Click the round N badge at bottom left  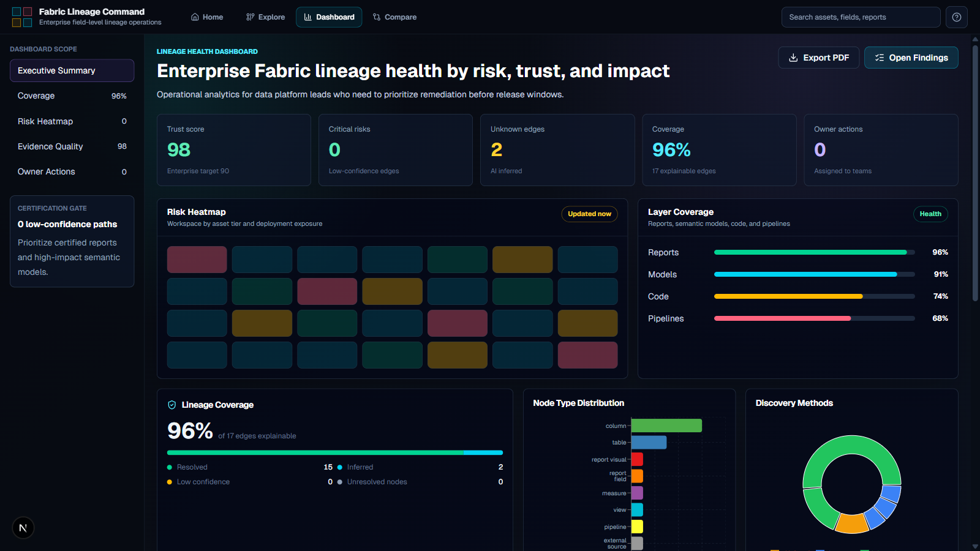click(23, 528)
